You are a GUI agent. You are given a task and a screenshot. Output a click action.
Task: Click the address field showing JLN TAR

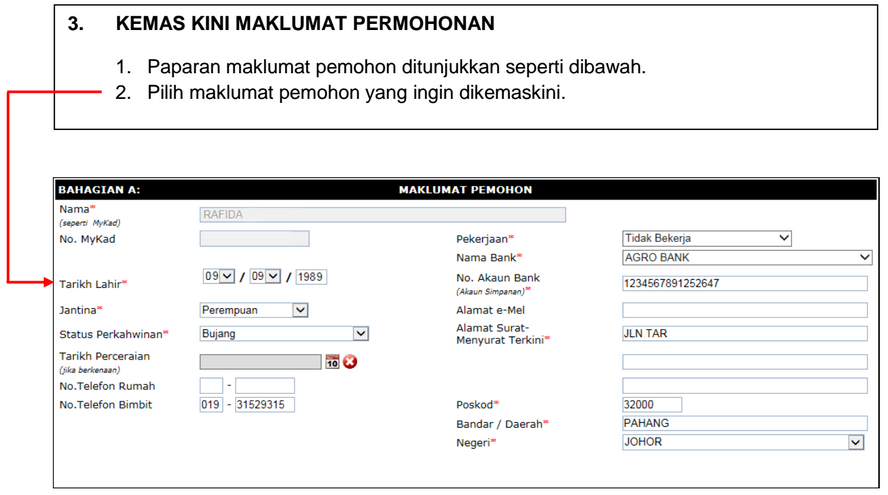[745, 334]
